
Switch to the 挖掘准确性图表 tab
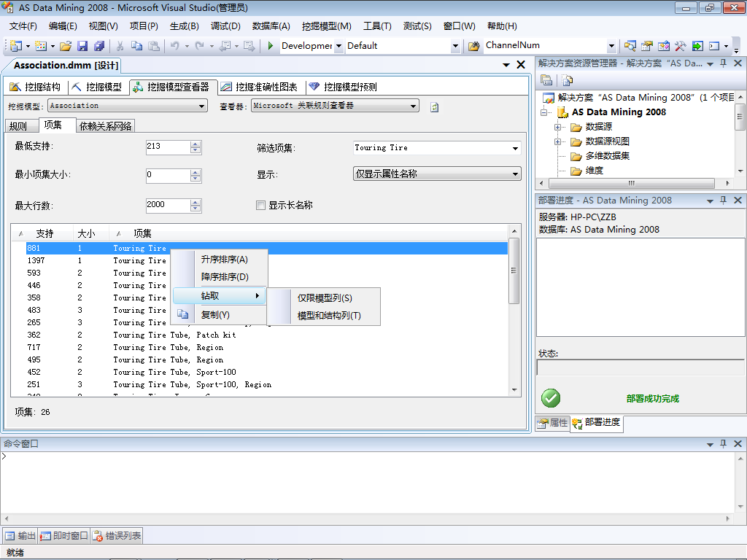click(260, 87)
